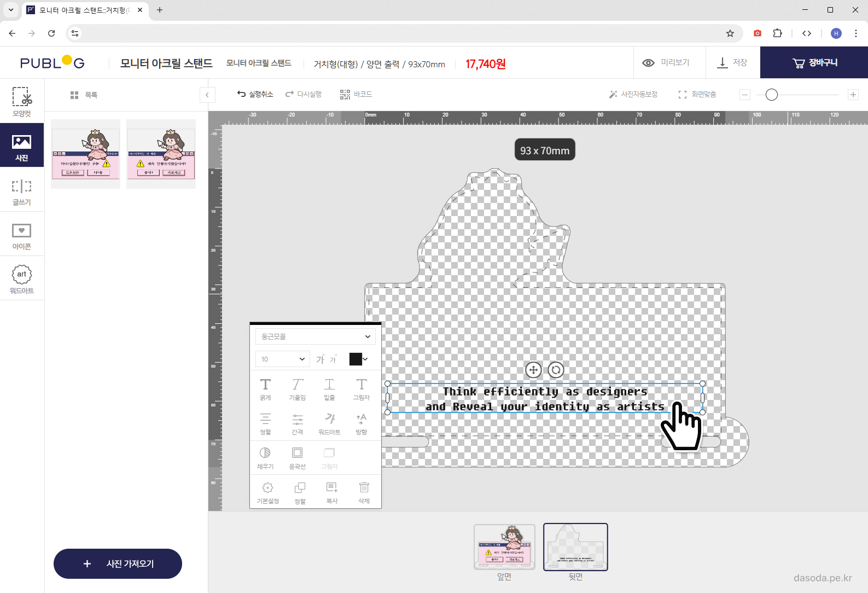Viewport: 868px width, 593px height.
Task: Collapse the left photo panel chevron
Action: pos(207,95)
